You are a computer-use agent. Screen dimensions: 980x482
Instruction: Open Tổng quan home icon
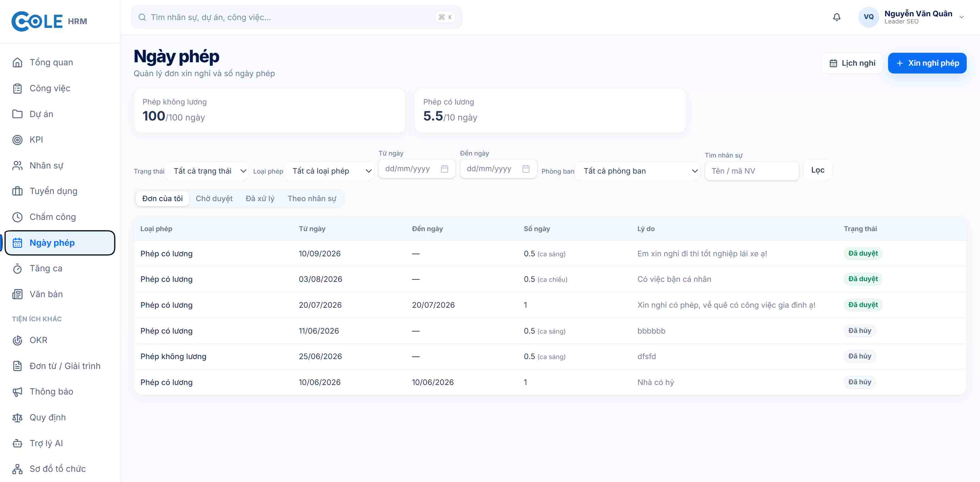tap(17, 62)
